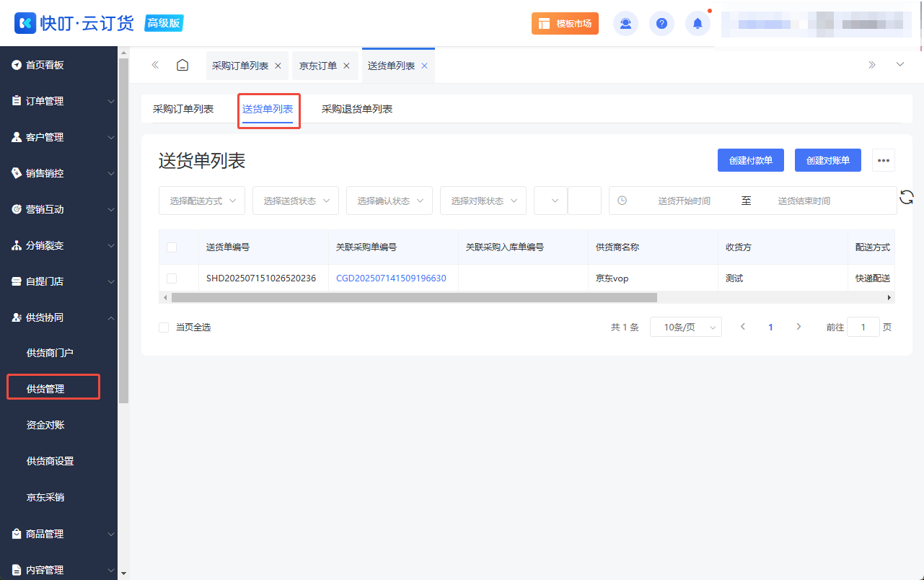Viewport: 924px width, 580px height.
Task: Collapse the 供货协同 chevron
Action: point(110,317)
